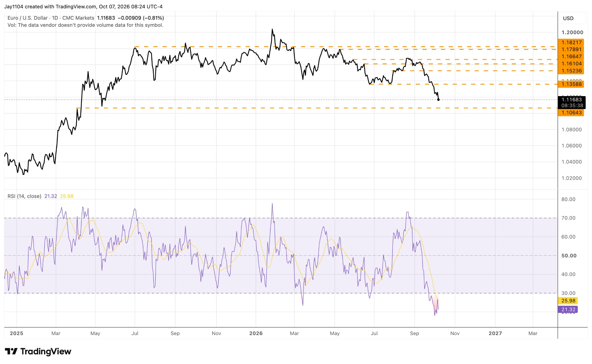592x364 pixels.
Task: Click the −0.00909 (−0.81%) change value
Action: (x=141, y=18)
